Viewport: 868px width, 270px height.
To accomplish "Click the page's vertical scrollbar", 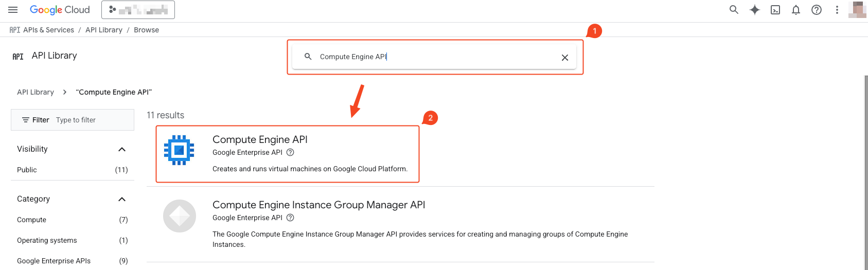I will (866, 172).
